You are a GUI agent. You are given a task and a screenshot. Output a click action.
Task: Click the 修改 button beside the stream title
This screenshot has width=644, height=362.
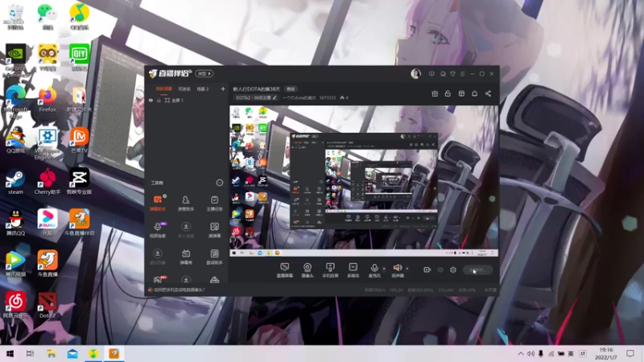pos(291,89)
